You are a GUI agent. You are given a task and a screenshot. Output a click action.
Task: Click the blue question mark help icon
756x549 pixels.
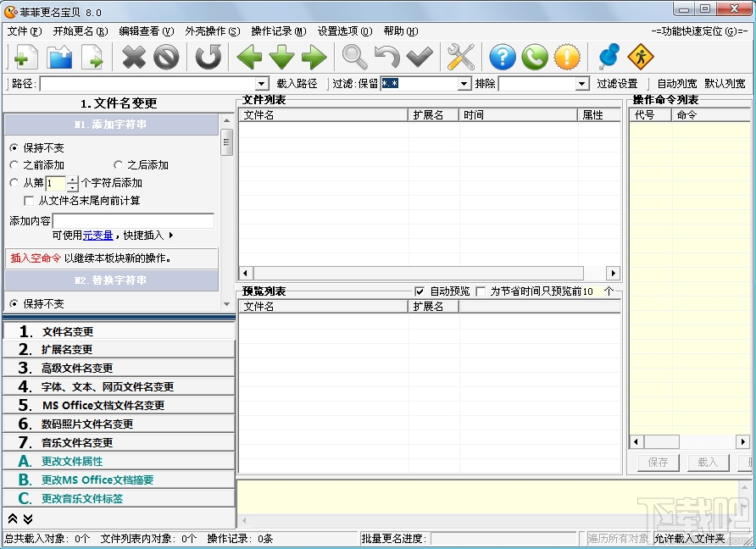(x=503, y=57)
